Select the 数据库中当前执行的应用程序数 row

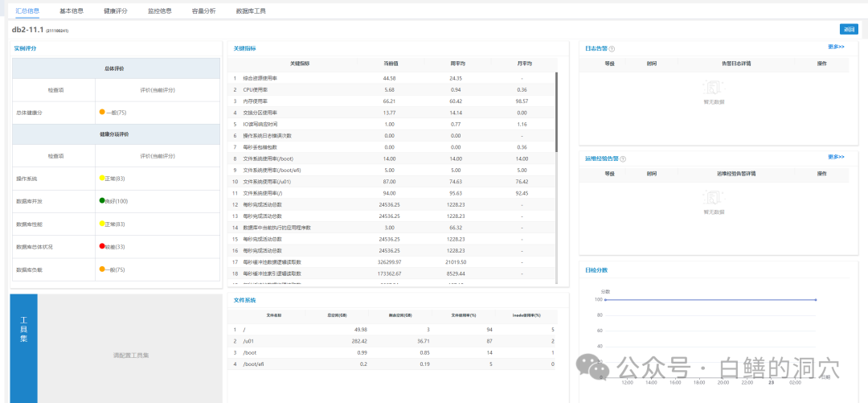pyautogui.click(x=392, y=228)
